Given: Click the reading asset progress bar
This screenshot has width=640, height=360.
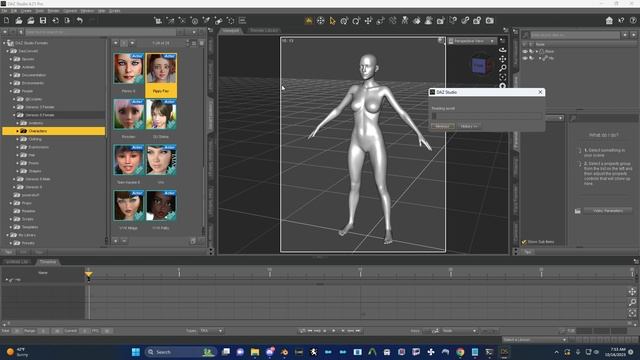Looking at the screenshot, I should point(486,116).
